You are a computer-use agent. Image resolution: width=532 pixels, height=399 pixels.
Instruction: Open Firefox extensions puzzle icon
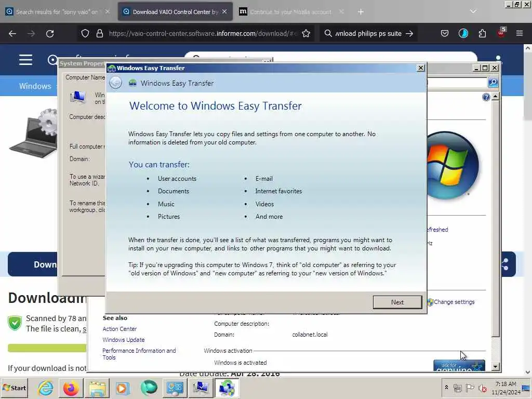click(x=482, y=33)
